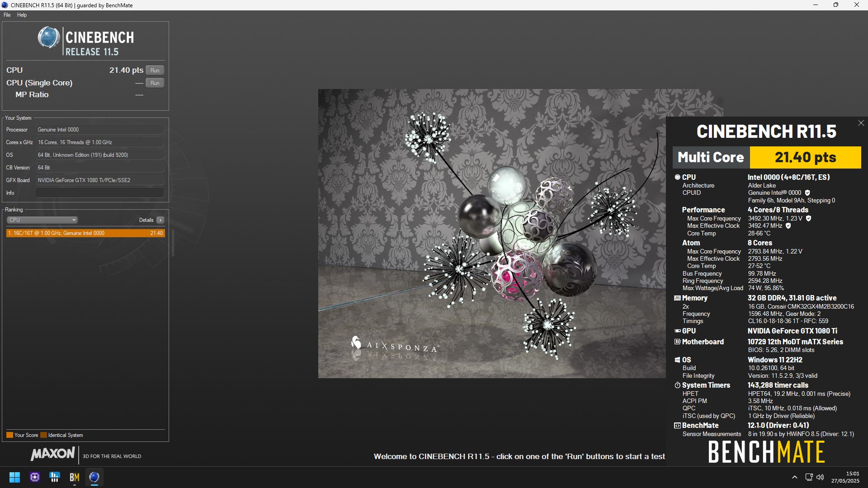Click the Processor field Genuine Intel 0000

click(99, 130)
